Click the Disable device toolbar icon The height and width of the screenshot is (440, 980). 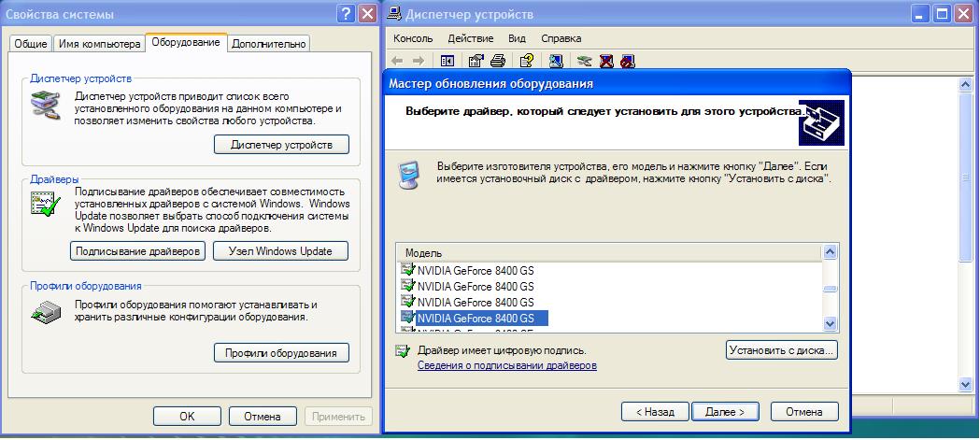click(x=628, y=61)
